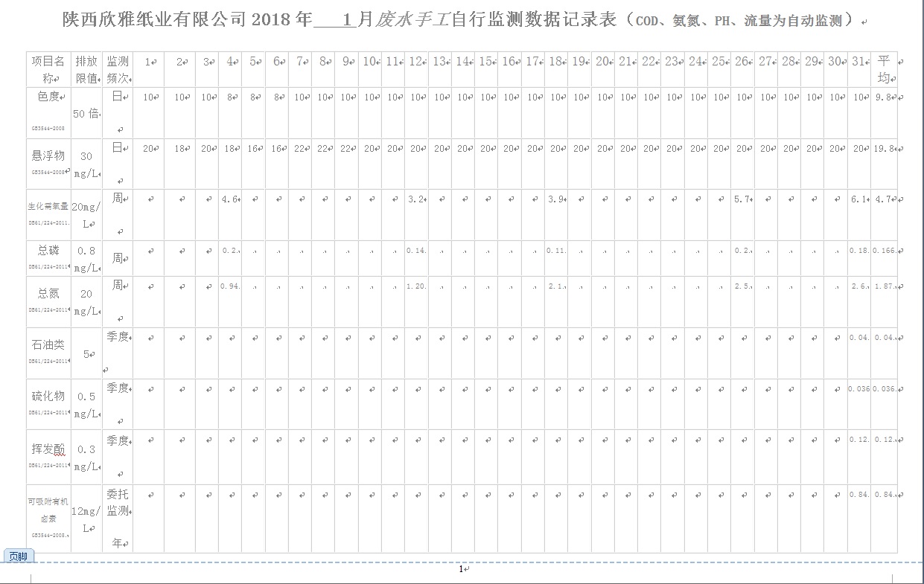Click the 日 frequency in the 色度 row

click(118, 97)
